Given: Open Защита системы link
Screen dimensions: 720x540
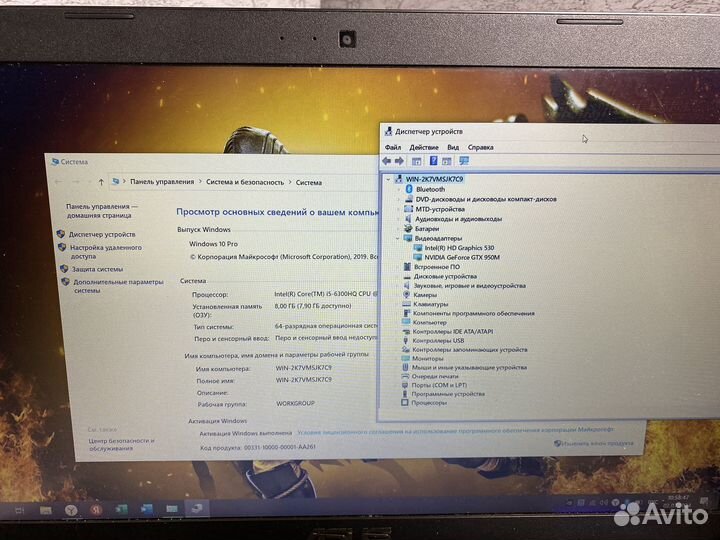Looking at the screenshot, I should [97, 269].
